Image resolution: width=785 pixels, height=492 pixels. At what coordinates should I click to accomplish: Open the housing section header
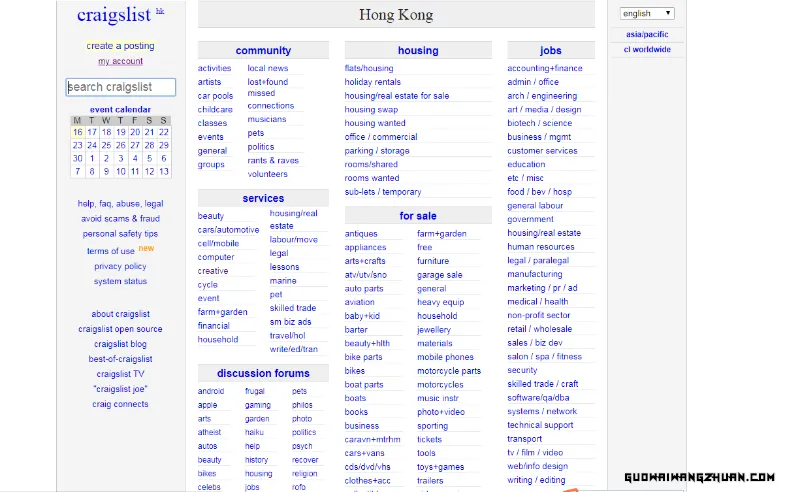pyautogui.click(x=418, y=51)
